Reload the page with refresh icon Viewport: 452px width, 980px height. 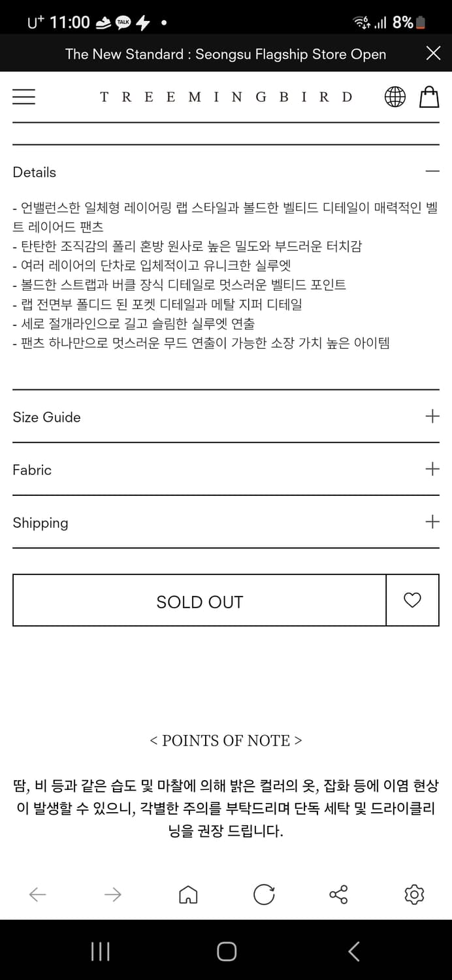(264, 894)
